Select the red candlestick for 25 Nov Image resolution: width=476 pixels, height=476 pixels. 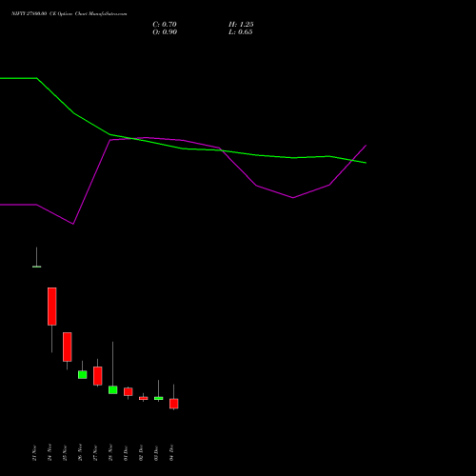click(x=68, y=347)
